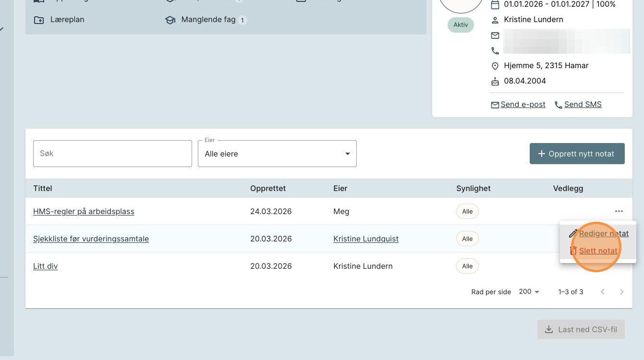Click the trash icon beside Slett notat
The image size is (644, 360).
click(572, 251)
